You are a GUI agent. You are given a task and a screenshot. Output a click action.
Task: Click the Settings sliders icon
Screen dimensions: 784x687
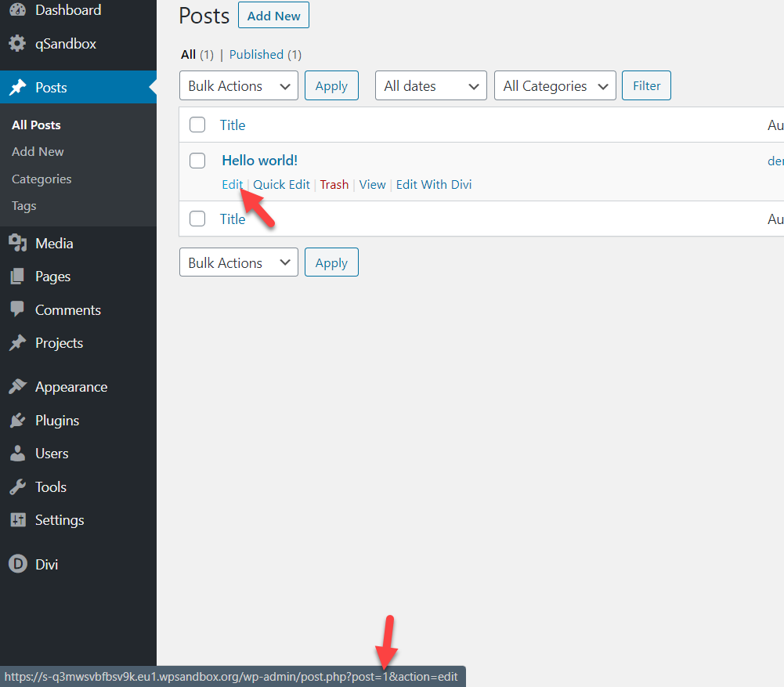click(x=17, y=520)
